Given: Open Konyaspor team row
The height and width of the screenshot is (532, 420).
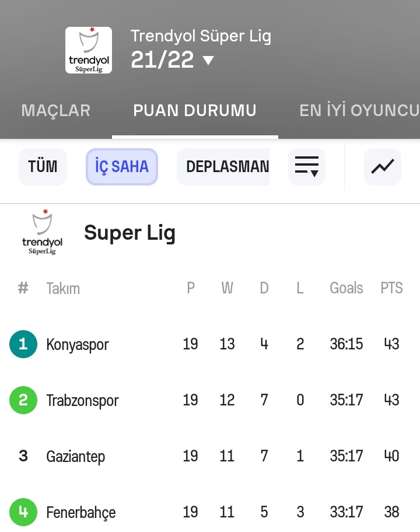Looking at the screenshot, I should click(78, 344).
